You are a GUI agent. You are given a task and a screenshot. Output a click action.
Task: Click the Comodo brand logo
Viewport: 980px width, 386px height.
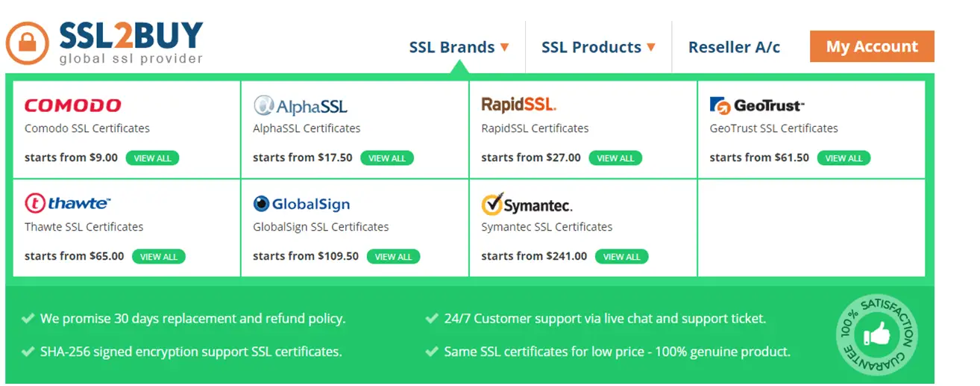coord(73,105)
